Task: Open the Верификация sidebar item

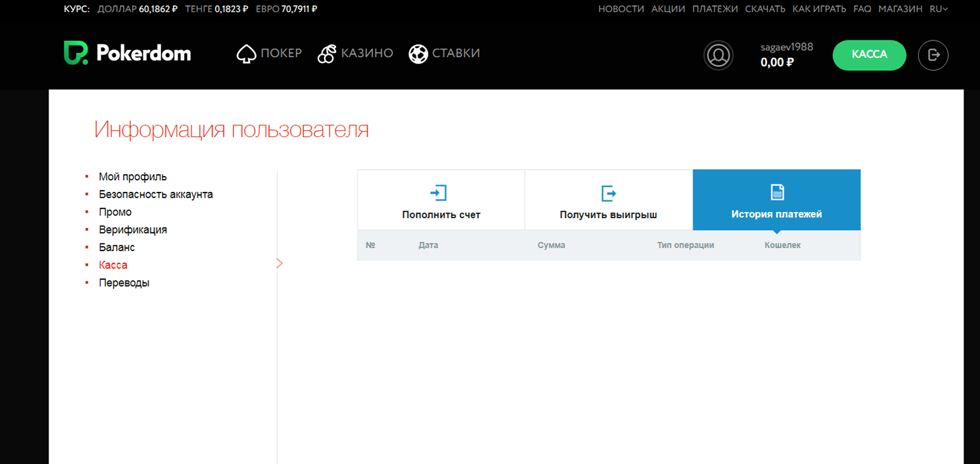Action: coord(133,230)
